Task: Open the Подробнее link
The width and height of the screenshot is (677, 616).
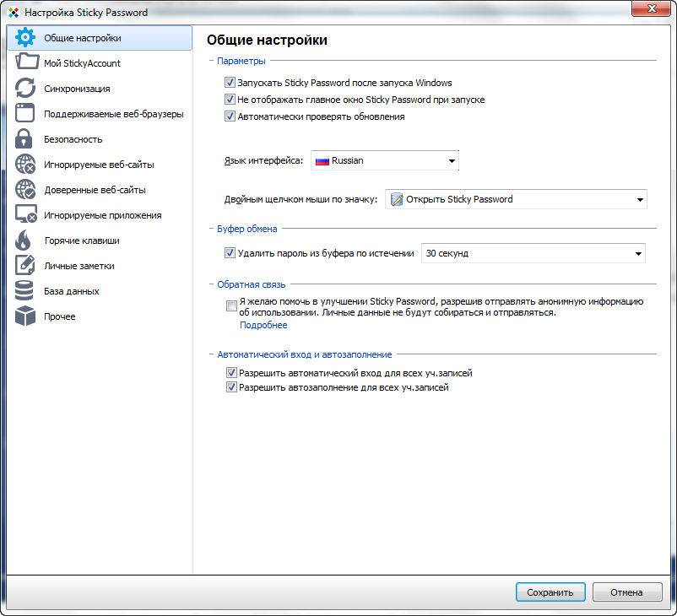Action: click(263, 325)
